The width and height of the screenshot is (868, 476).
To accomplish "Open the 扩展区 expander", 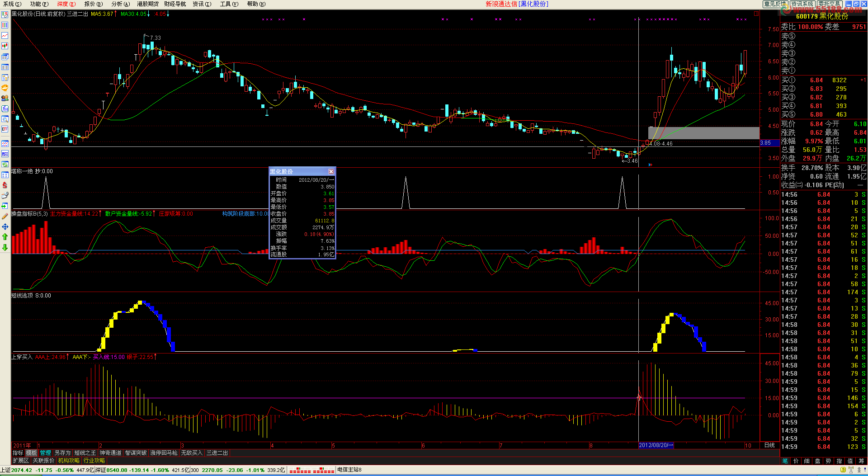I will click(21, 461).
